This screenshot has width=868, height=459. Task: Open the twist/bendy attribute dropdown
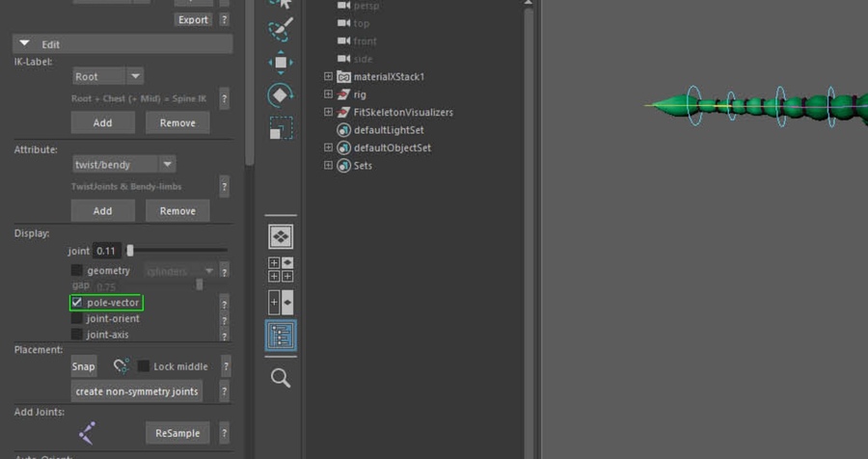pos(124,165)
